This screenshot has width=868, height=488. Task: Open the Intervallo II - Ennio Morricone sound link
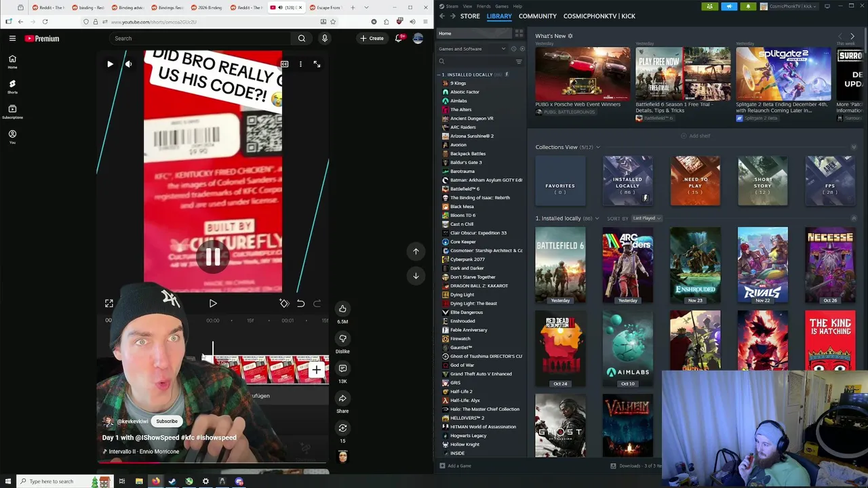[141, 451]
